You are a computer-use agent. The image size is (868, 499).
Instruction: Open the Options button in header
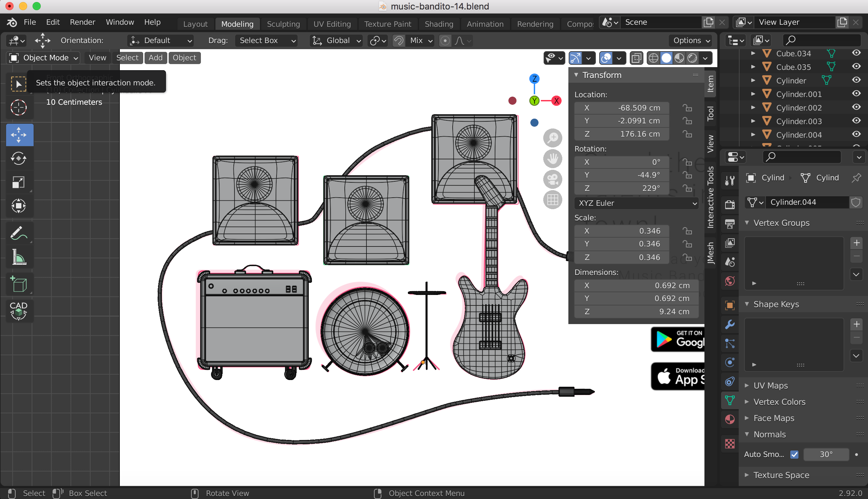691,40
